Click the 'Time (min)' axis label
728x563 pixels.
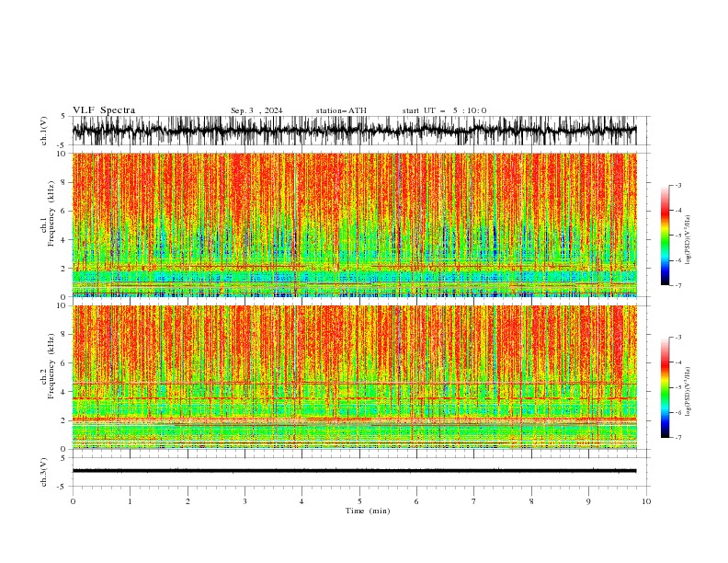368,511
